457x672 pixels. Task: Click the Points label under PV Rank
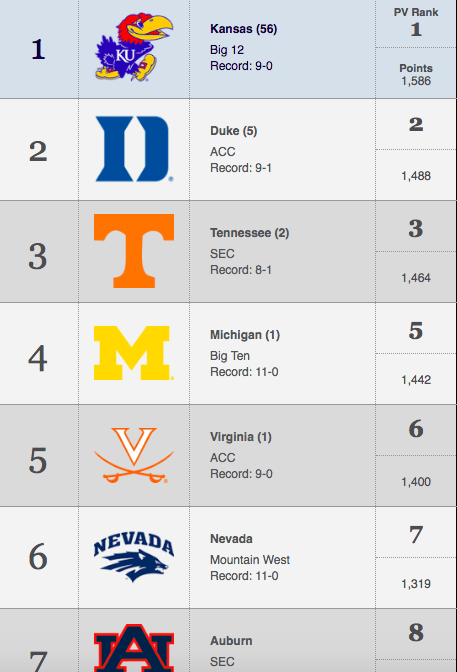tap(416, 68)
